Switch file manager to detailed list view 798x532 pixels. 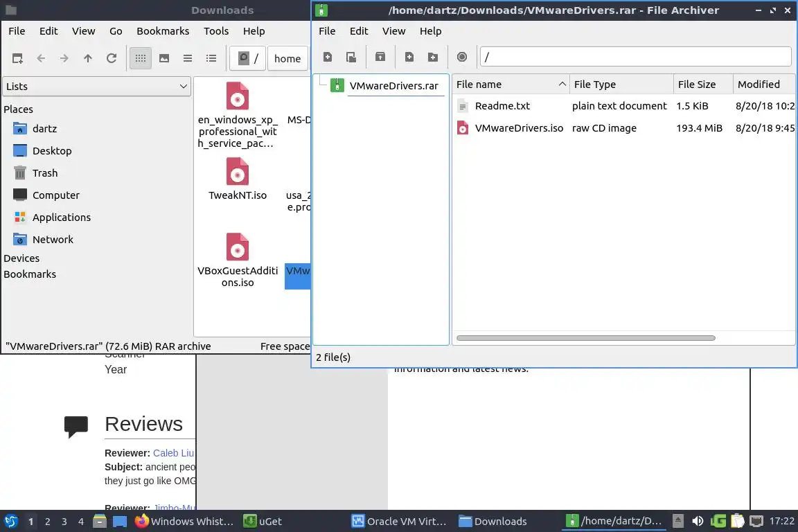pyautogui.click(x=211, y=58)
